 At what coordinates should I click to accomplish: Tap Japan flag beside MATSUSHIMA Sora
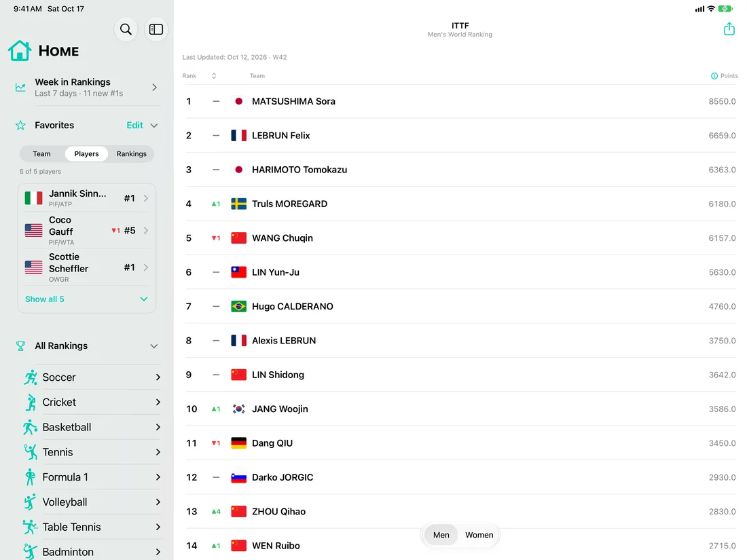click(238, 101)
